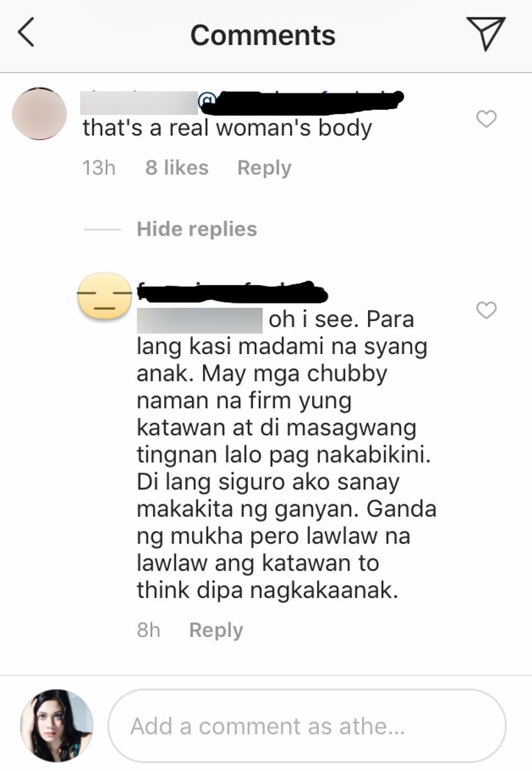
Task: Open the expressionless emoji avatar profile
Action: click(x=104, y=296)
